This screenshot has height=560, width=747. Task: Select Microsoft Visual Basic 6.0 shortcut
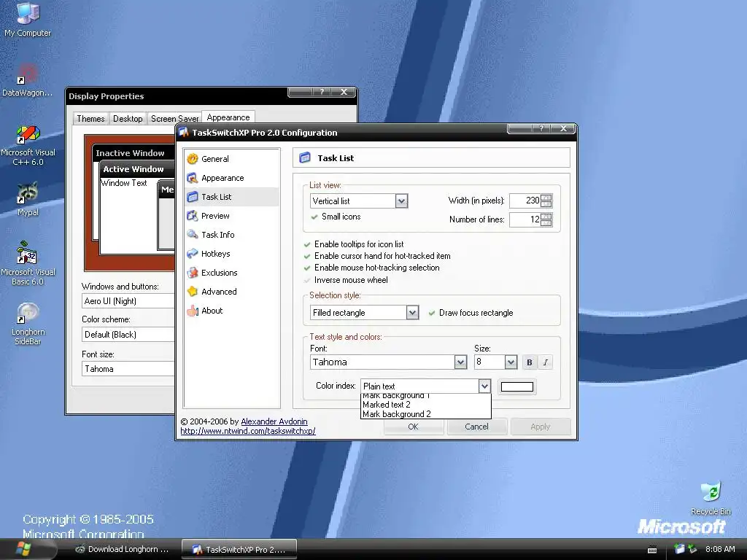[28, 263]
